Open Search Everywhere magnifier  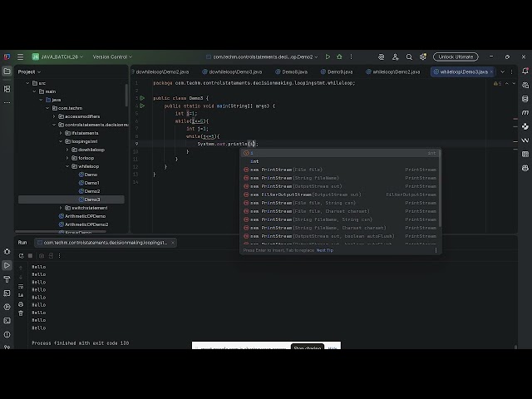[x=409, y=57]
